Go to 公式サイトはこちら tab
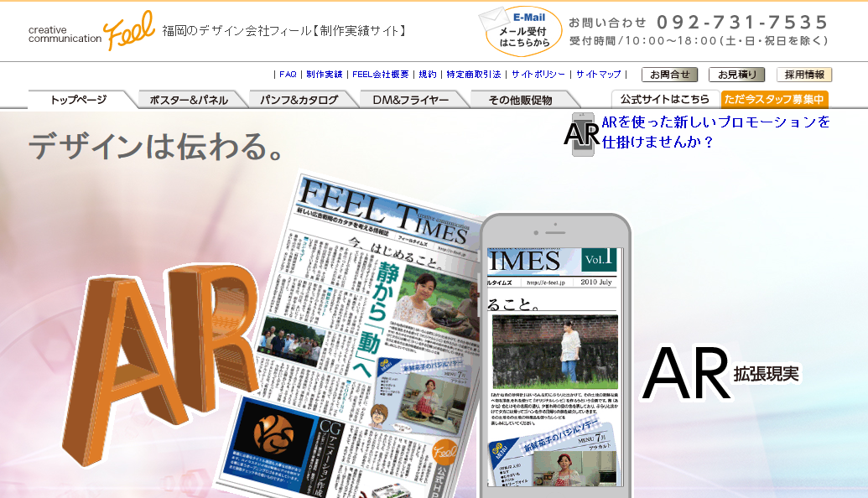The height and width of the screenshot is (498, 868). [x=665, y=99]
